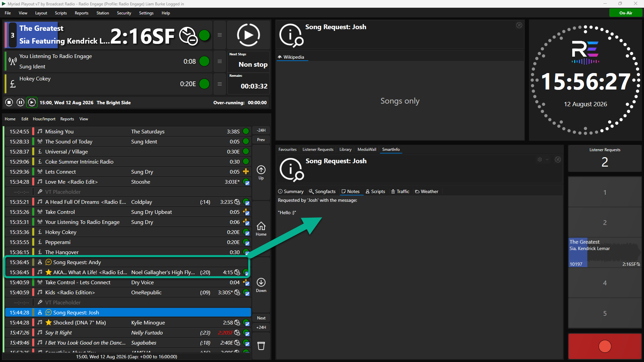The width and height of the screenshot is (644, 362).
Task: Toggle the checkbox on the Kids OneRepublic row
Action: pos(247,294)
